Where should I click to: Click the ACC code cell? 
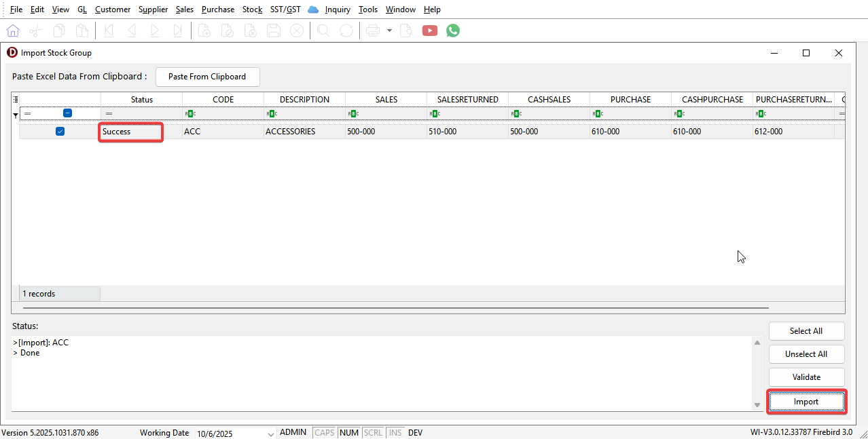pyautogui.click(x=223, y=132)
